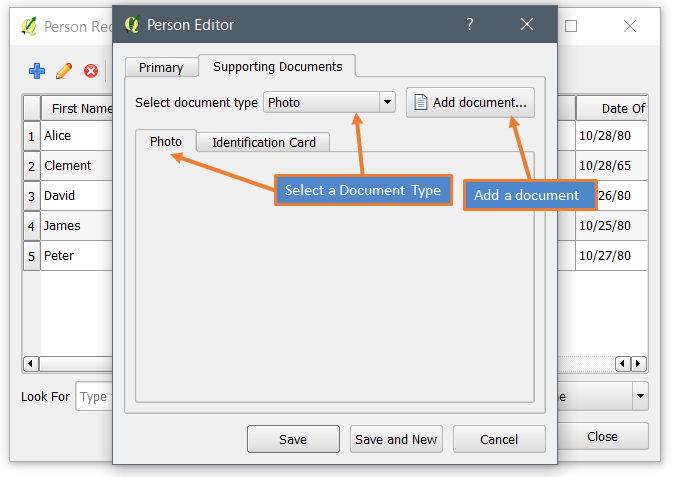
Task: Click the Save and New button
Action: pos(396,439)
